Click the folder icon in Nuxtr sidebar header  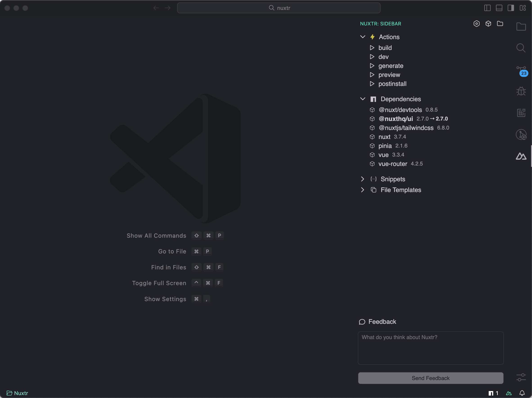pos(500,24)
